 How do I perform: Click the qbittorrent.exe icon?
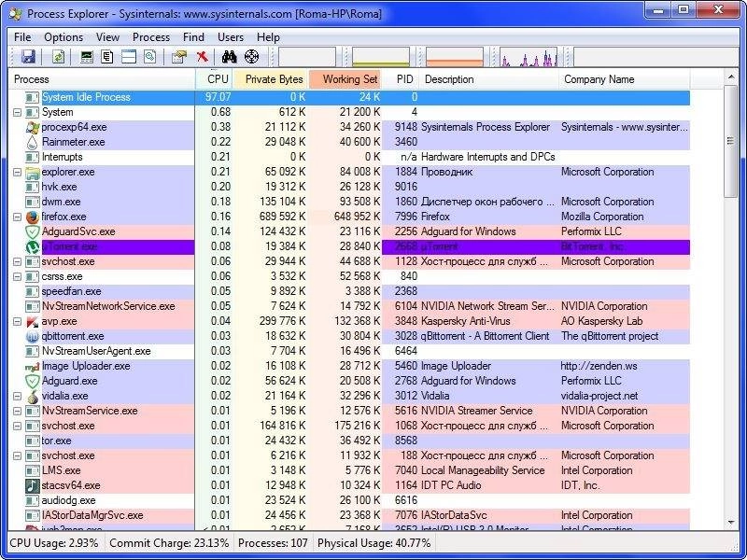(x=33, y=336)
